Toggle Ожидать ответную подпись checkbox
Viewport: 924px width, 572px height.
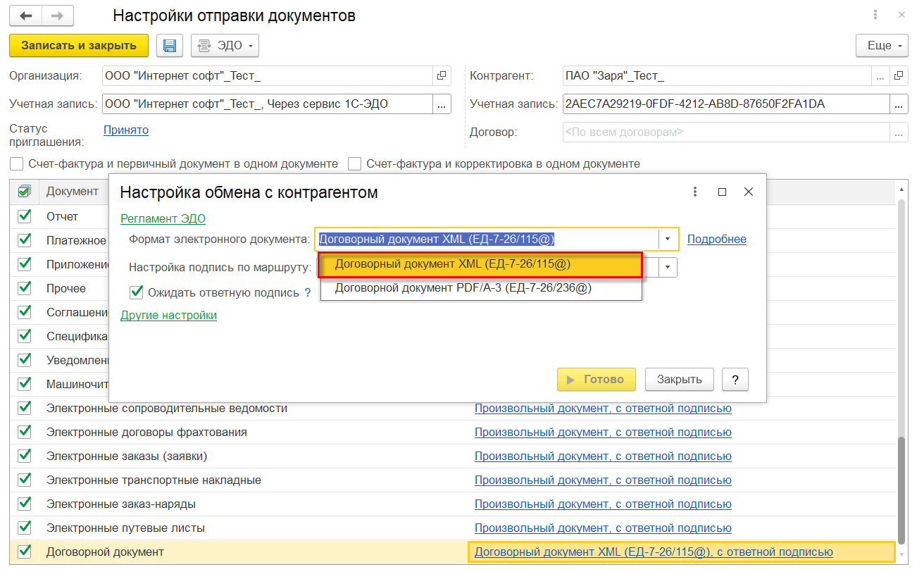(137, 292)
